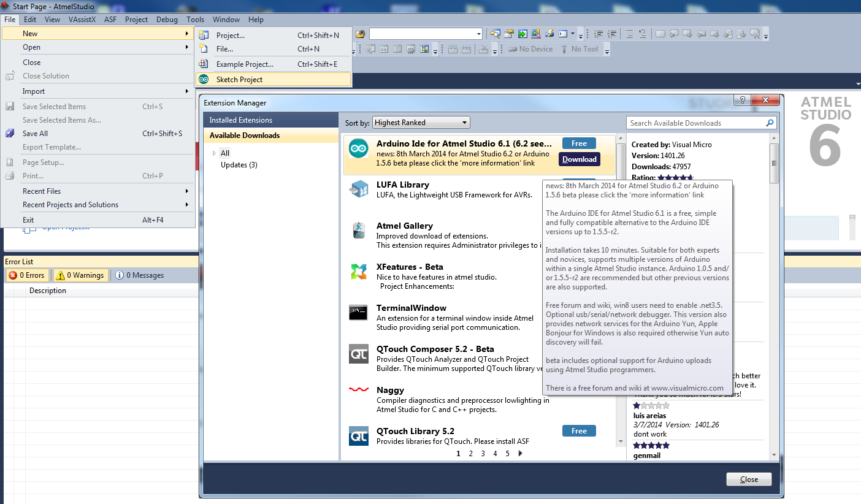This screenshot has height=504, width=861.
Task: Expand the All category tree node
Action: pos(214,153)
